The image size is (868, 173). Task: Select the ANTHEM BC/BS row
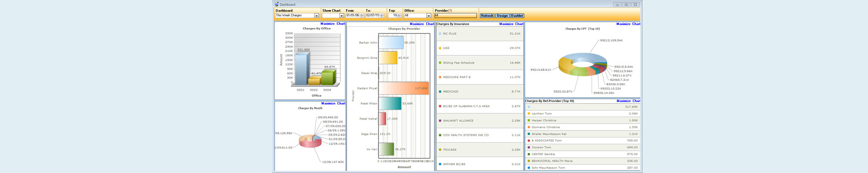[480, 164]
